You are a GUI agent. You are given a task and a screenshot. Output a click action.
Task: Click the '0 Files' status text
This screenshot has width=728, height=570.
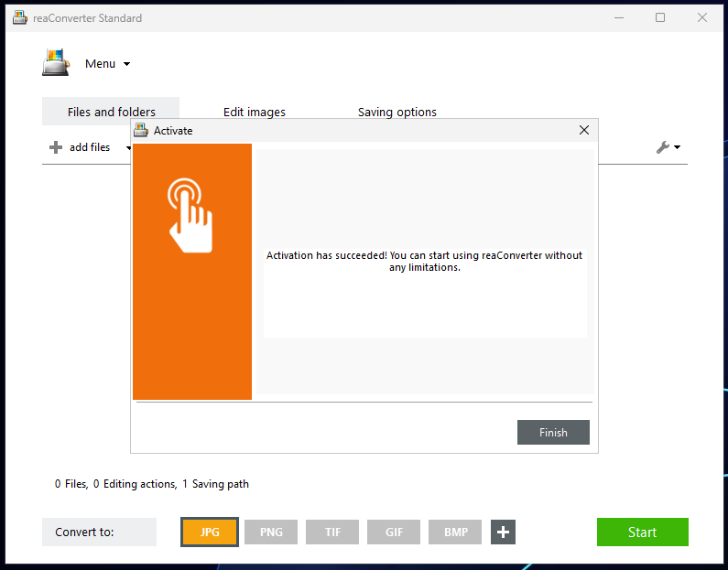click(x=71, y=484)
